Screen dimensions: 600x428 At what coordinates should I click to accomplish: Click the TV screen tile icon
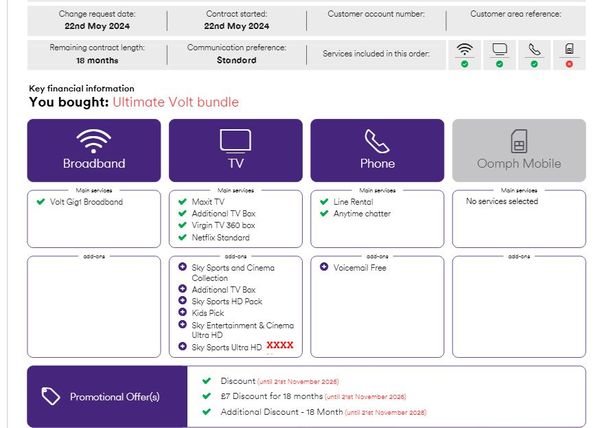[235, 141]
